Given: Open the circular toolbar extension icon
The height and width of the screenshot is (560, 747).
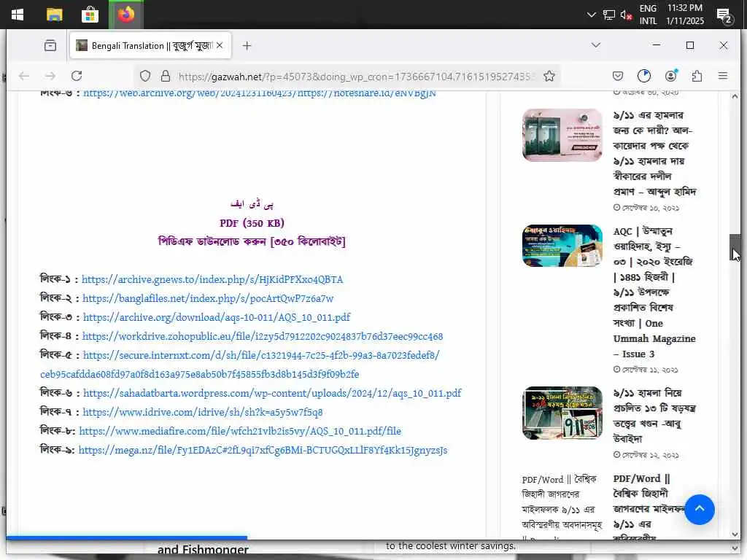Looking at the screenshot, I should (644, 76).
